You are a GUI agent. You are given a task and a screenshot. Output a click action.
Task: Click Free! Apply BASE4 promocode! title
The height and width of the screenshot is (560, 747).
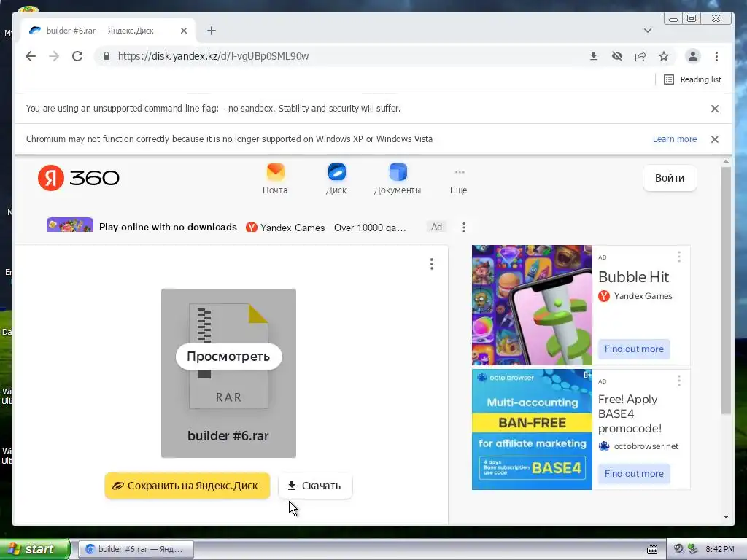(630, 414)
